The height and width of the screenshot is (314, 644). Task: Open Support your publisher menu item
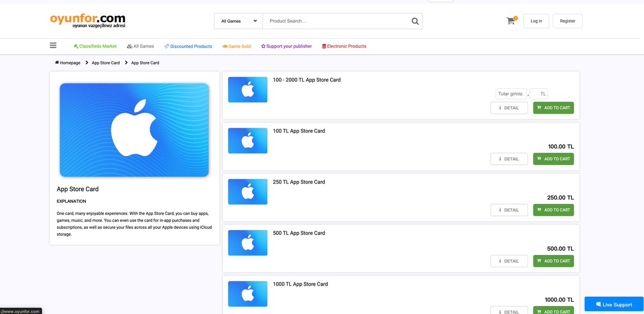coord(286,46)
